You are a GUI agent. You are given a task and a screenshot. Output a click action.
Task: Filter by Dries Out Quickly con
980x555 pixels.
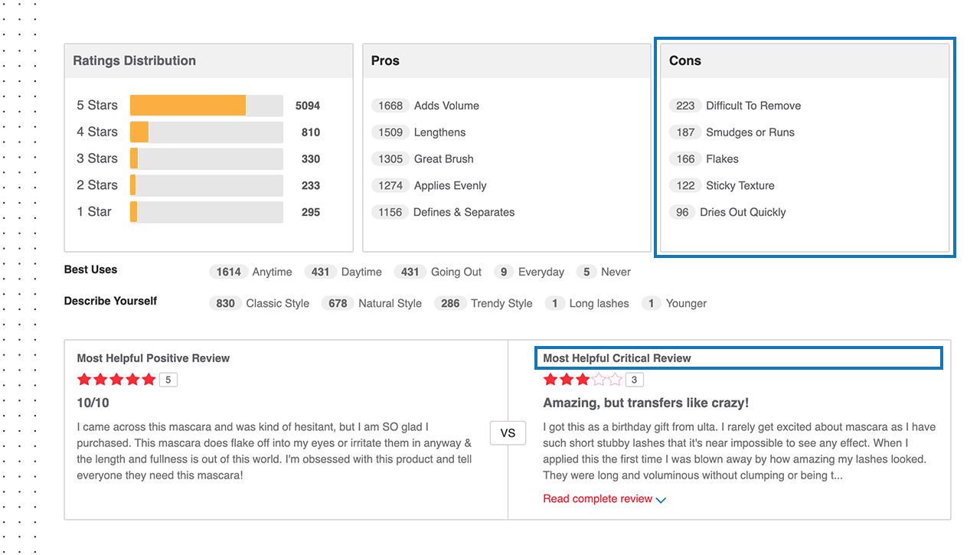click(x=727, y=213)
